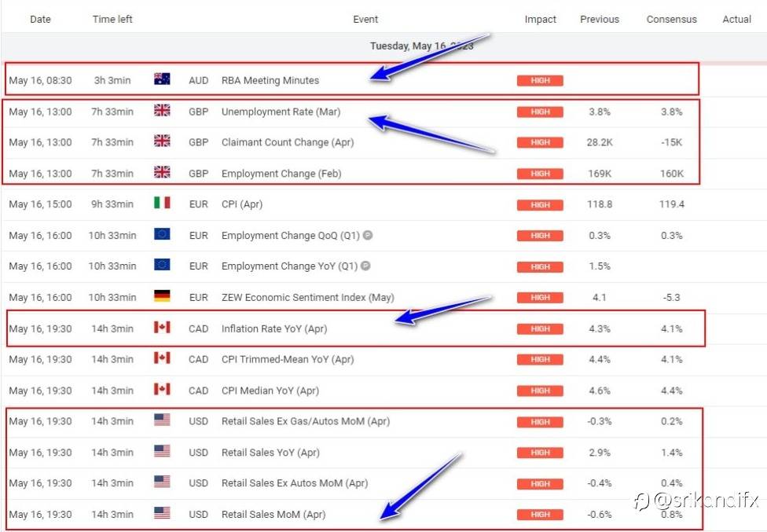Open the ZEW Economic Sentiment Index (May) event
Image resolution: width=767 pixels, height=532 pixels.
pos(308,297)
